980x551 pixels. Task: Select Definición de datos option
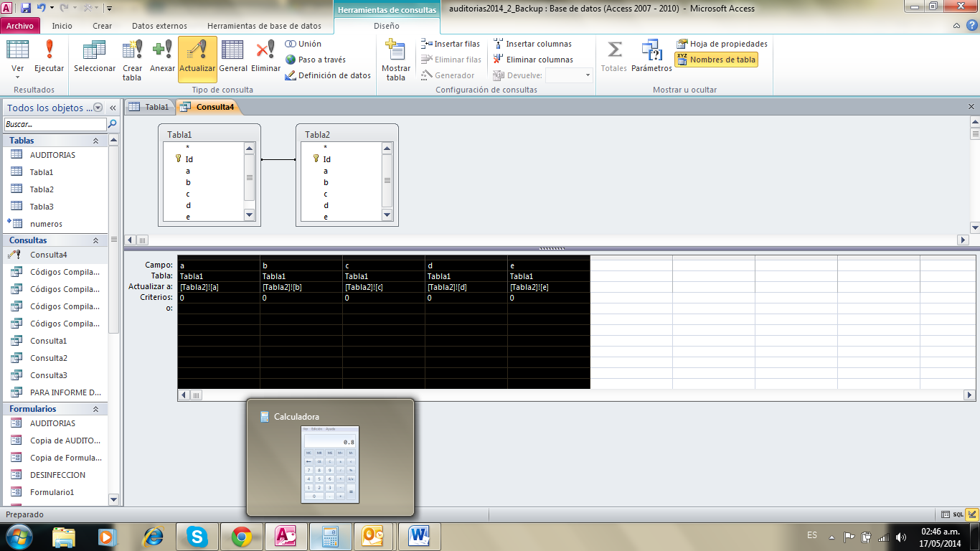328,75
